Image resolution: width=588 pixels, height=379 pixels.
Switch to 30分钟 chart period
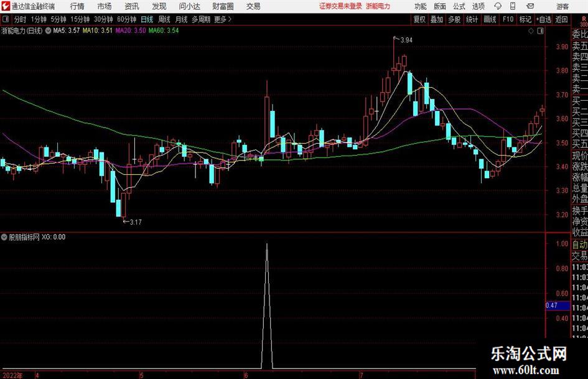[x=103, y=19]
